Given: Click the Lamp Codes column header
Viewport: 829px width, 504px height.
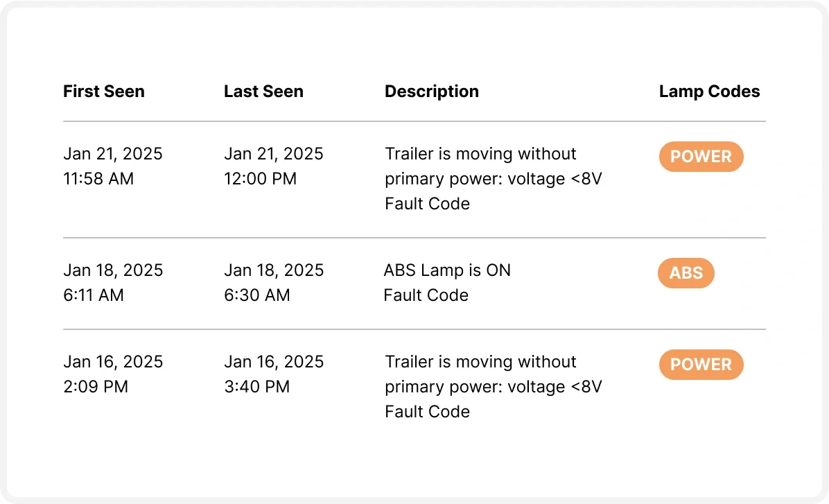Looking at the screenshot, I should [709, 92].
